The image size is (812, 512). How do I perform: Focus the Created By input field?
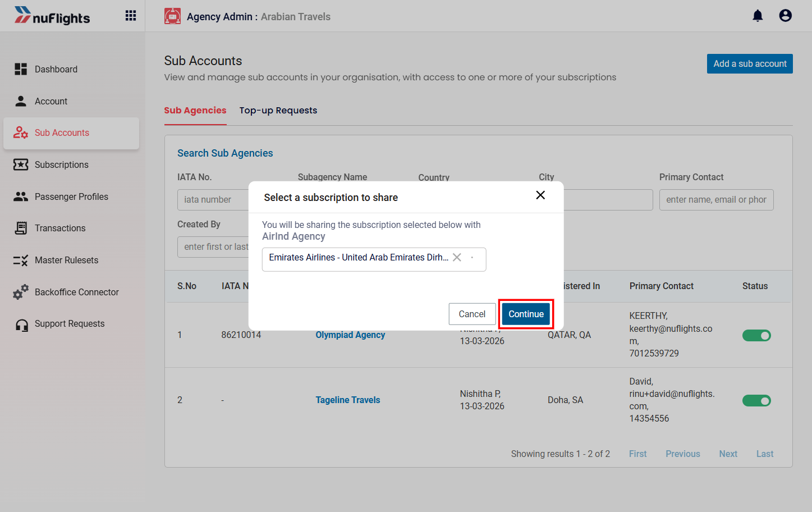tap(213, 247)
